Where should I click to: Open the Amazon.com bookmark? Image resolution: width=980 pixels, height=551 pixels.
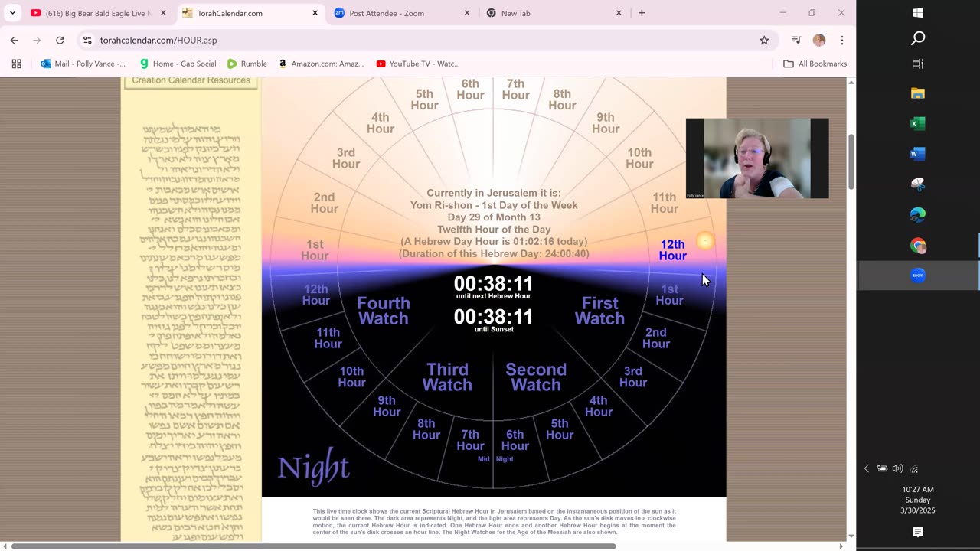pyautogui.click(x=322, y=64)
